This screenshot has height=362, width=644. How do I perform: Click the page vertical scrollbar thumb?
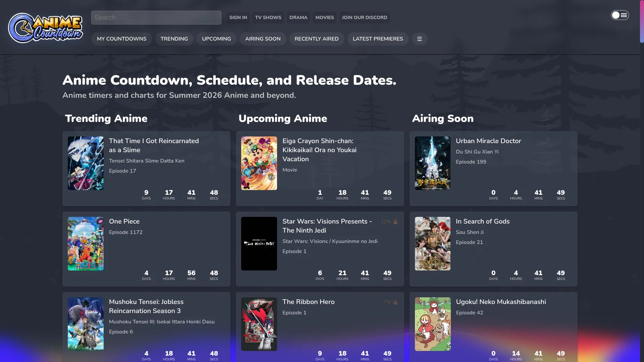click(642, 21)
